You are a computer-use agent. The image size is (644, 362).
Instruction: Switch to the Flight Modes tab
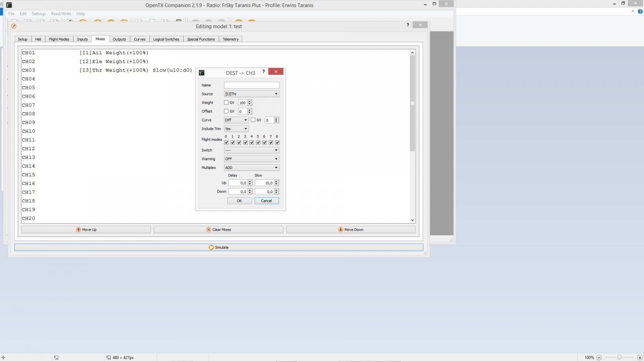pyautogui.click(x=59, y=39)
